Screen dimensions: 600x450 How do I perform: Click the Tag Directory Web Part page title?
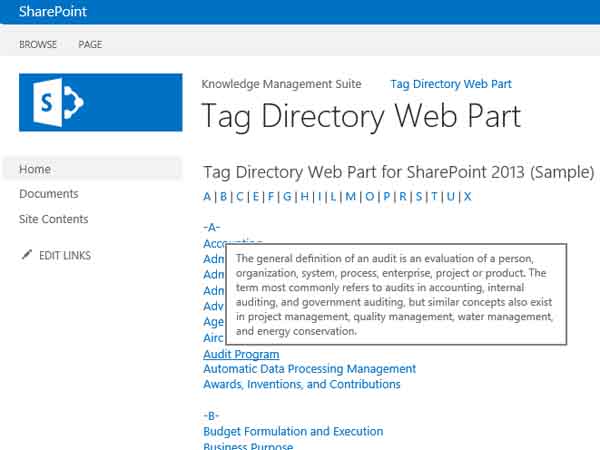[361, 116]
